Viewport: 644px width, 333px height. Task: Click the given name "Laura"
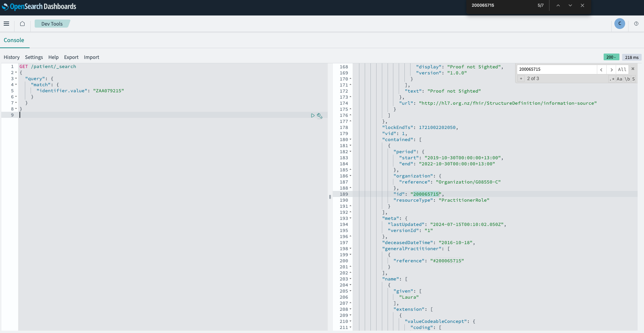point(409,297)
